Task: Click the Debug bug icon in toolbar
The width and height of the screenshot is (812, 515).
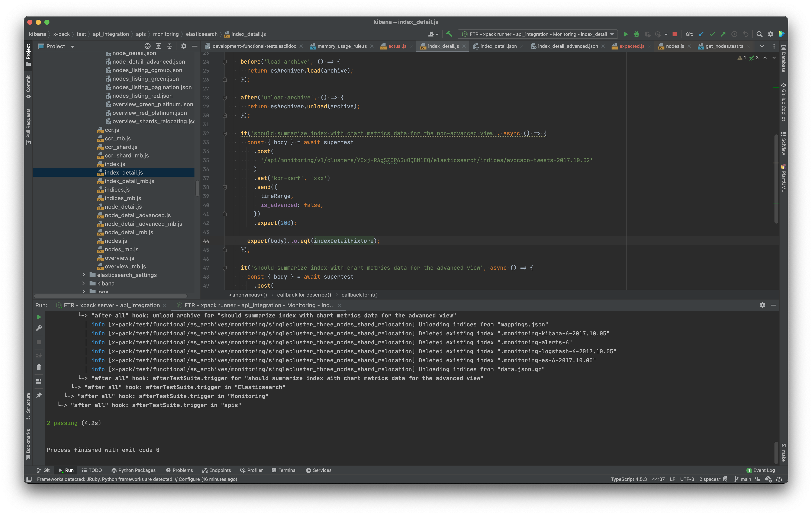Action: click(x=637, y=34)
